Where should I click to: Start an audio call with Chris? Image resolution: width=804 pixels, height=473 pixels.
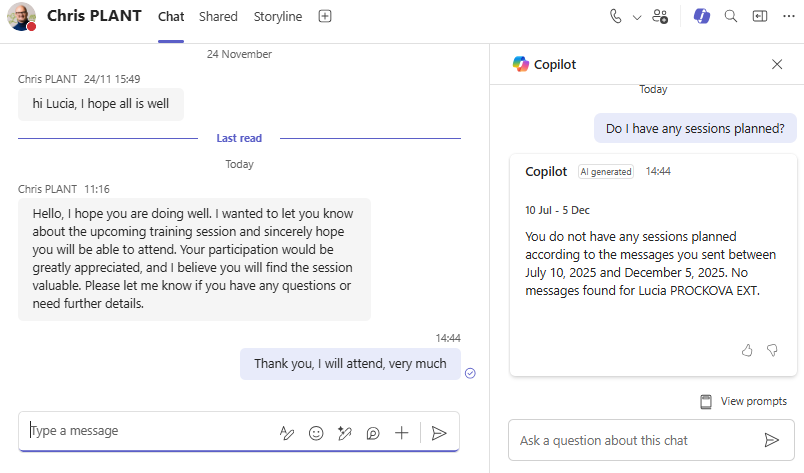615,16
